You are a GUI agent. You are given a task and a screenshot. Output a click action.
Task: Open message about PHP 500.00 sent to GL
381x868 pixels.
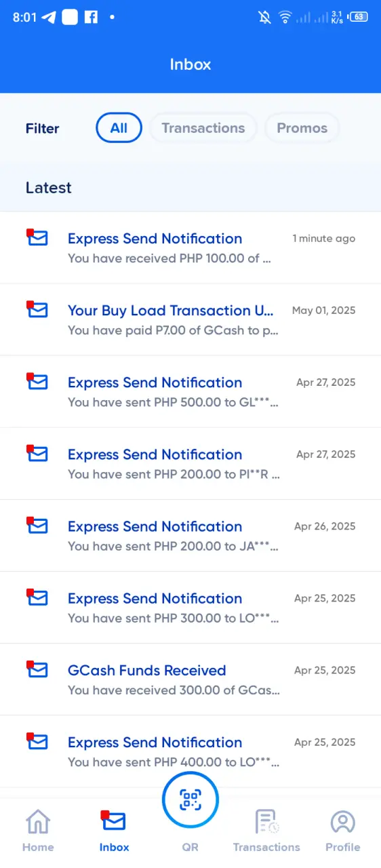pyautogui.click(x=190, y=391)
